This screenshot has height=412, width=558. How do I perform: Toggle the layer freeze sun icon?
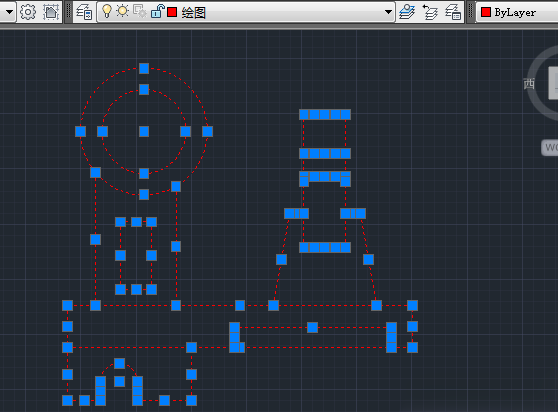pos(122,11)
